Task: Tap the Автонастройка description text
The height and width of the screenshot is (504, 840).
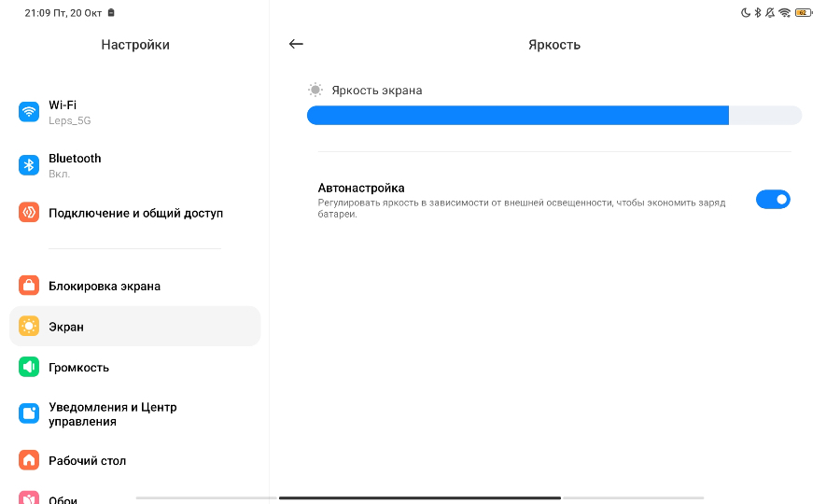Action: click(521, 208)
